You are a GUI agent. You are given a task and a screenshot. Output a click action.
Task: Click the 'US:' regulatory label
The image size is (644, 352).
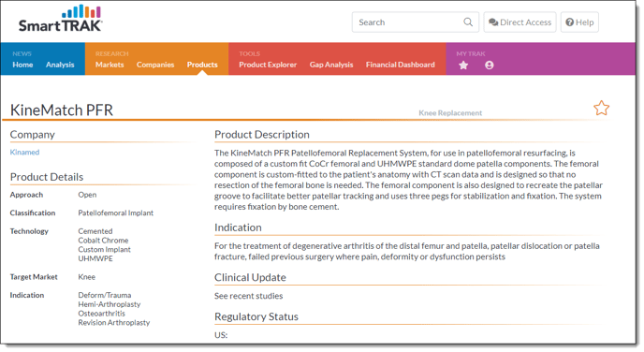pyautogui.click(x=221, y=335)
